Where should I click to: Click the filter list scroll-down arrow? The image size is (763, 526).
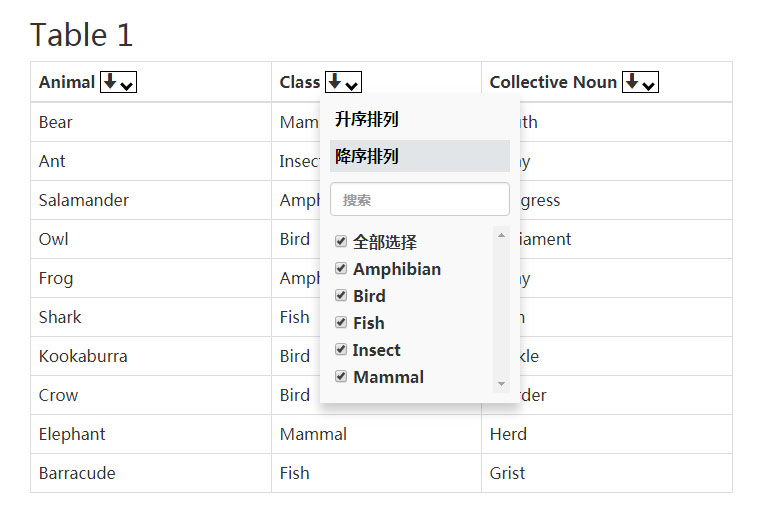pos(502,384)
